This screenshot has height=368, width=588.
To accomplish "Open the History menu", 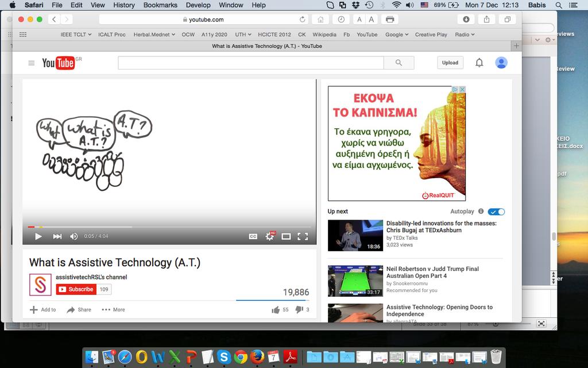I will click(124, 5).
